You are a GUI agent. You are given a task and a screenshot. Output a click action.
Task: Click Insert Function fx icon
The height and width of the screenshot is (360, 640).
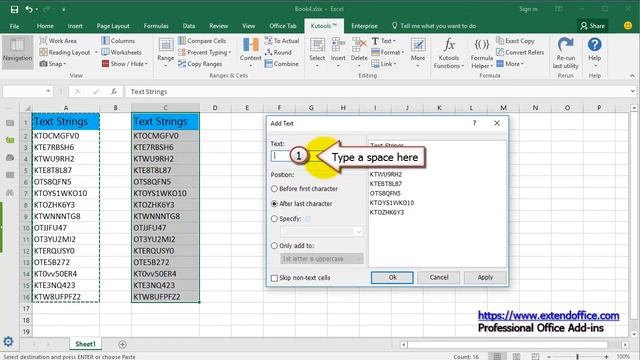click(x=114, y=91)
